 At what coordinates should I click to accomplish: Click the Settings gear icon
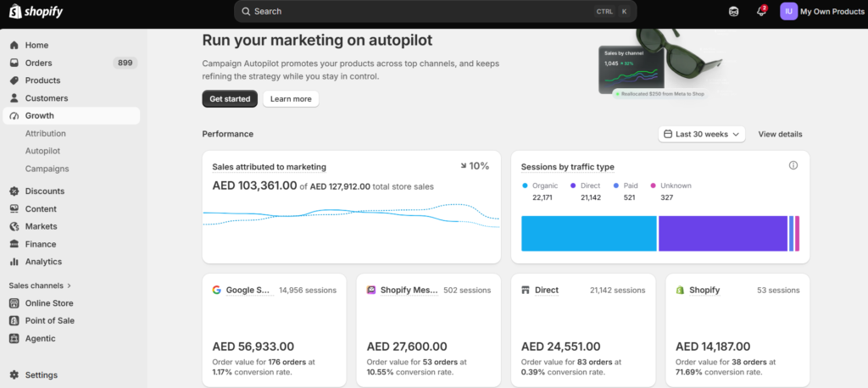tap(14, 374)
